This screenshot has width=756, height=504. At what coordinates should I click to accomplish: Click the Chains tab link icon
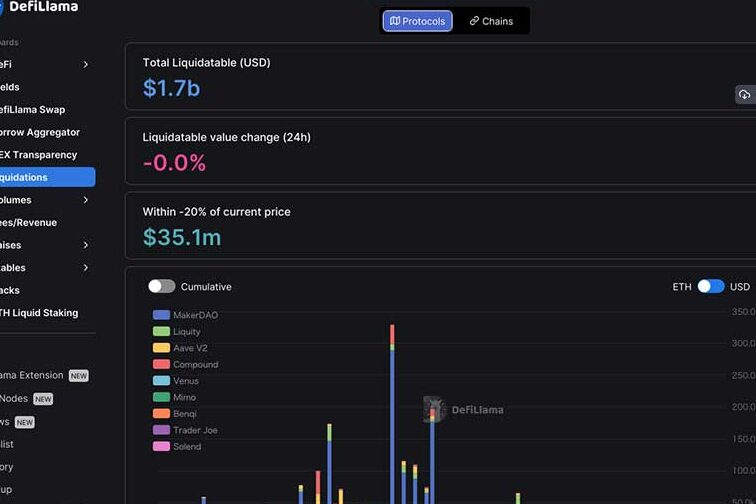pos(474,21)
